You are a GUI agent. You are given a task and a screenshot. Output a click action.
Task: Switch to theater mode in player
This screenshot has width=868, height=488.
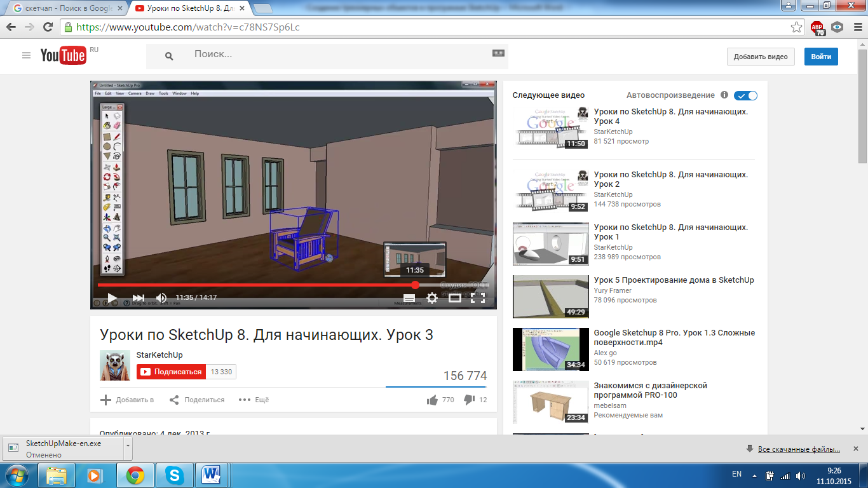pos(455,297)
